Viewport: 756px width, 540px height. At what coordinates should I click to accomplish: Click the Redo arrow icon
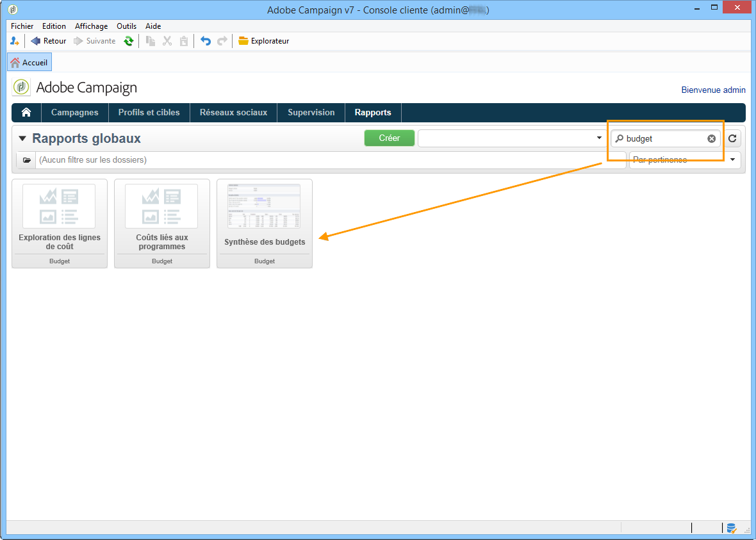click(222, 41)
